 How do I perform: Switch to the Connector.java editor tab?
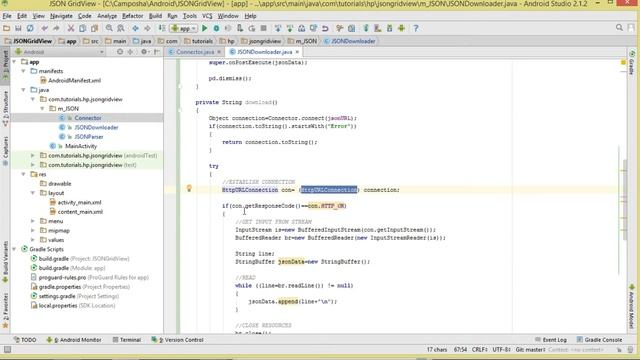[195, 52]
